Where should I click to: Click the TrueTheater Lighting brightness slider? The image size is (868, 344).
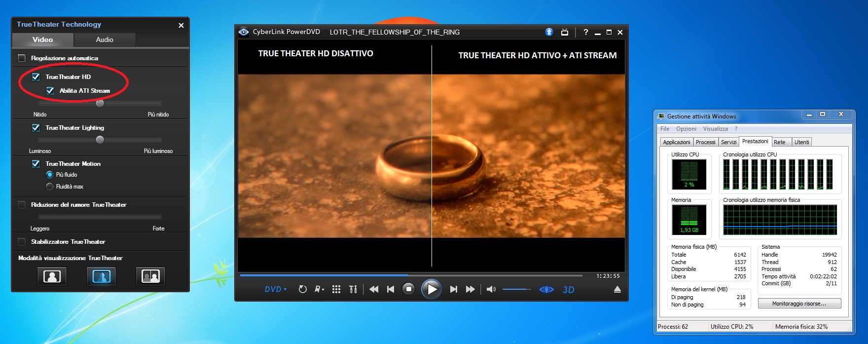point(100,140)
